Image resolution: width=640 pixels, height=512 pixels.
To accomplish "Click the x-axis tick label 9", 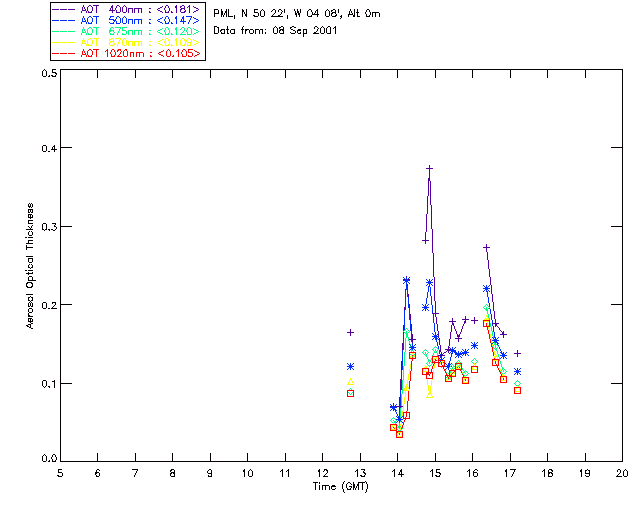I will [210, 473].
